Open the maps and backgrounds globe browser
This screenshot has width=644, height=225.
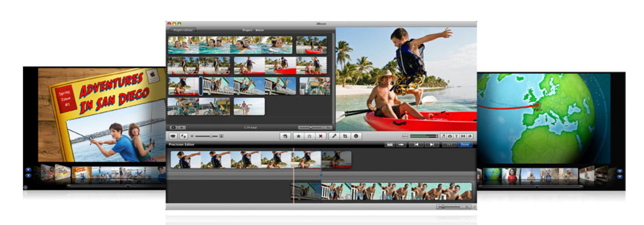[469, 136]
